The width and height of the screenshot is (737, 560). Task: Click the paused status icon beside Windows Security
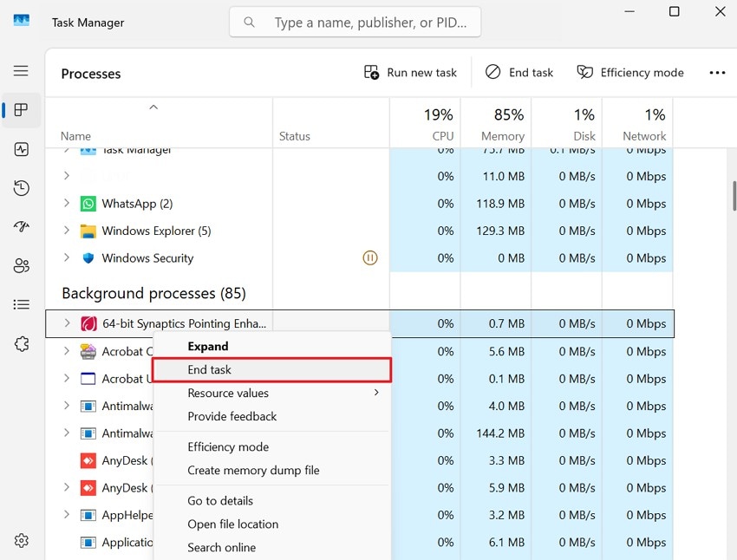pos(370,257)
